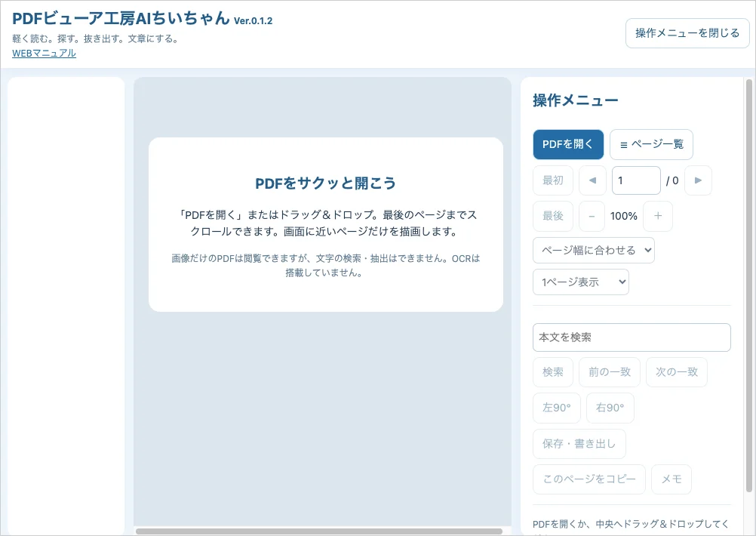
Task: Click the / 0 total pages text
Action: [x=672, y=180]
